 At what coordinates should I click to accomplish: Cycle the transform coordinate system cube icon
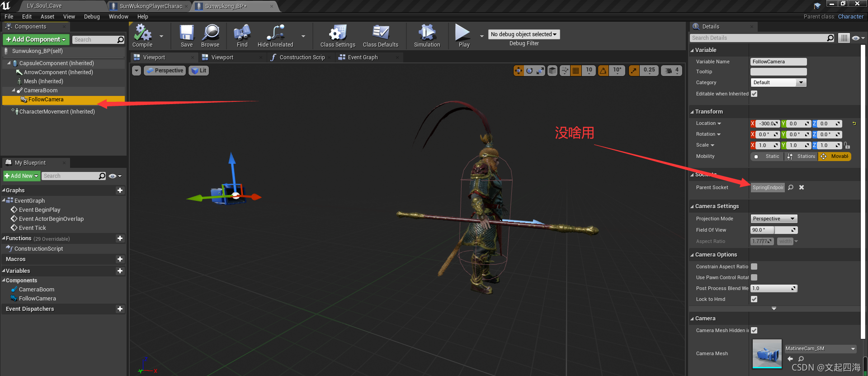point(552,71)
